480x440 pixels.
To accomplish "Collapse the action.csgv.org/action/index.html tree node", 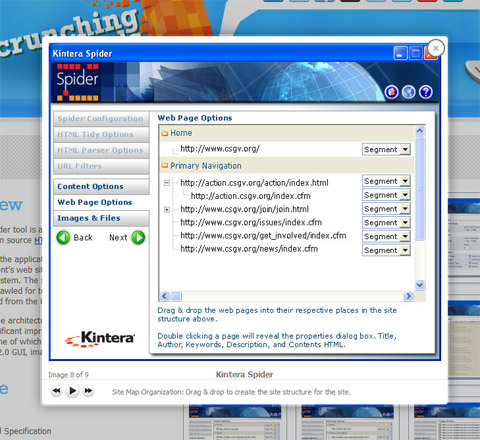I will pos(167,183).
